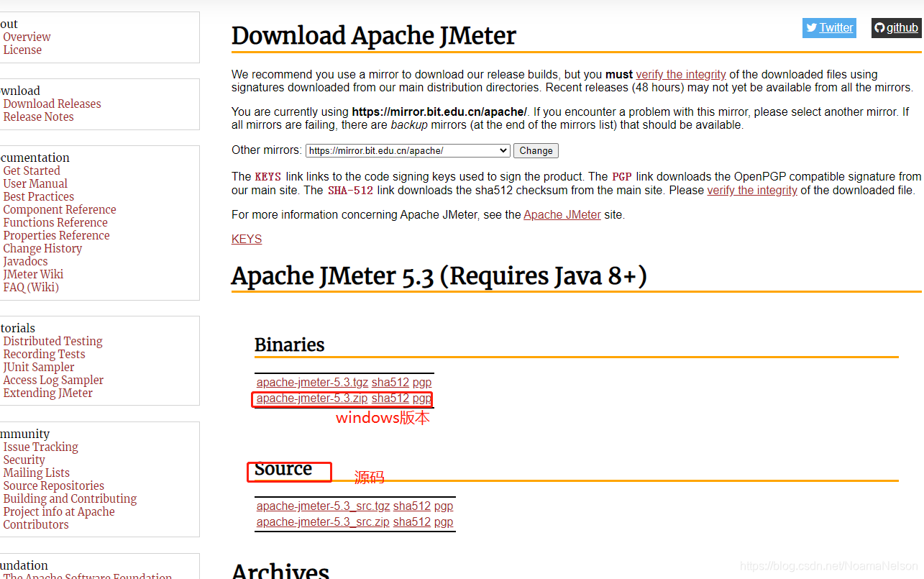Open Functions Reference in sidebar
Image resolution: width=924 pixels, height=579 pixels.
[x=55, y=222]
